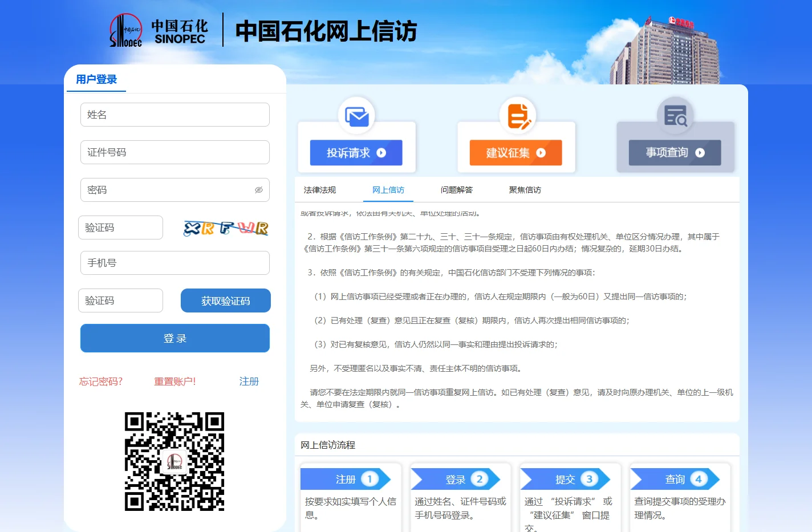
Task: Click step 3 提交 in the process flow
Action: click(565, 480)
